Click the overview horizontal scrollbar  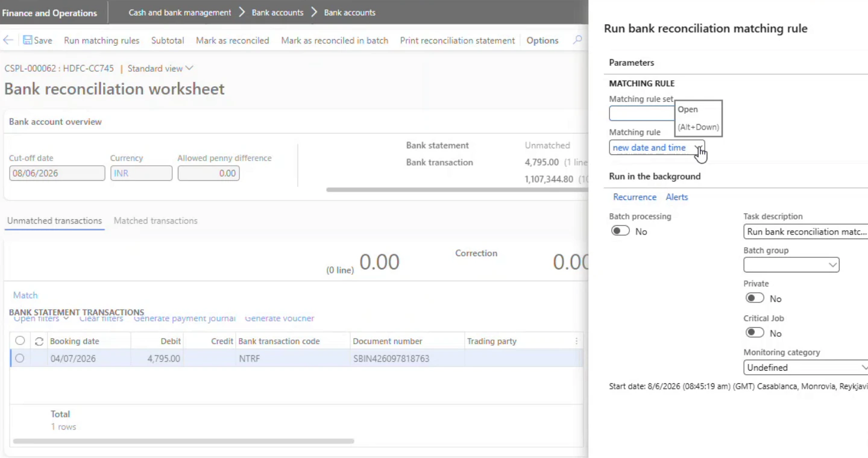coord(457,189)
